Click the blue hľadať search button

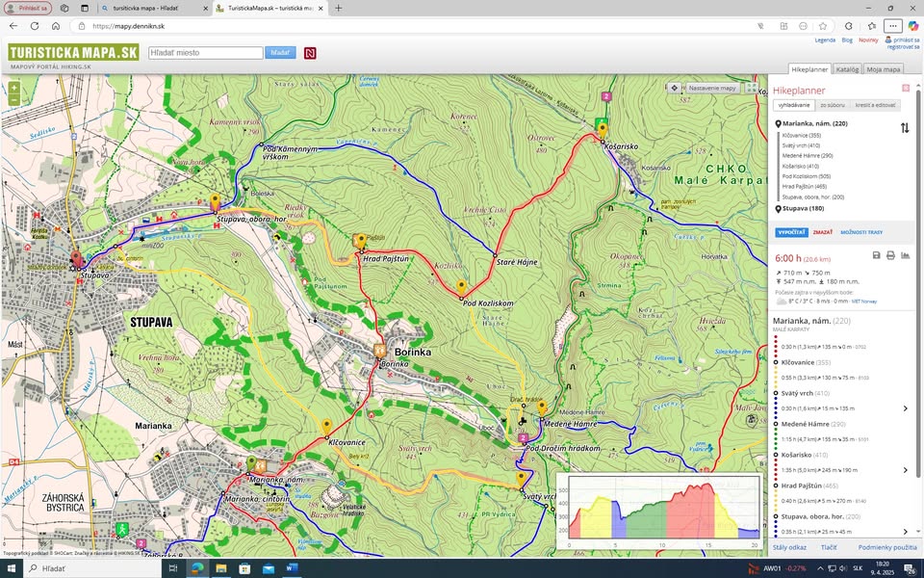click(x=280, y=52)
